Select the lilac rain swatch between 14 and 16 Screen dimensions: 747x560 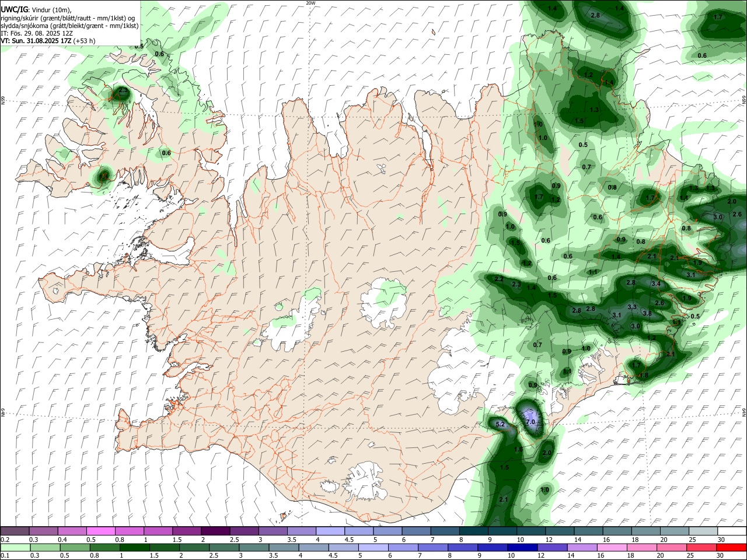581,547
